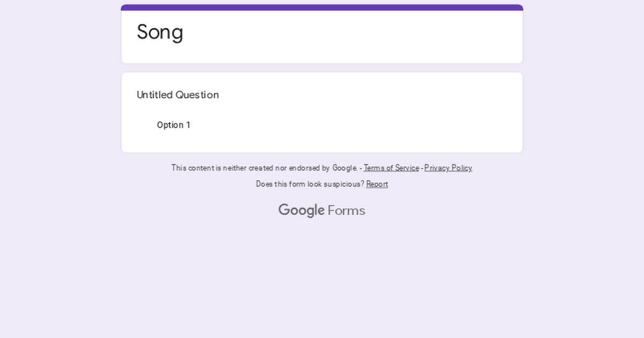Click the Google Forms logo
644x338 pixels.
pyautogui.click(x=321, y=210)
